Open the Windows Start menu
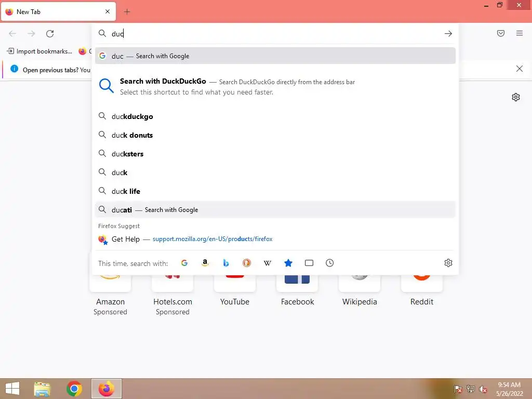The image size is (532, 399). coord(12,389)
